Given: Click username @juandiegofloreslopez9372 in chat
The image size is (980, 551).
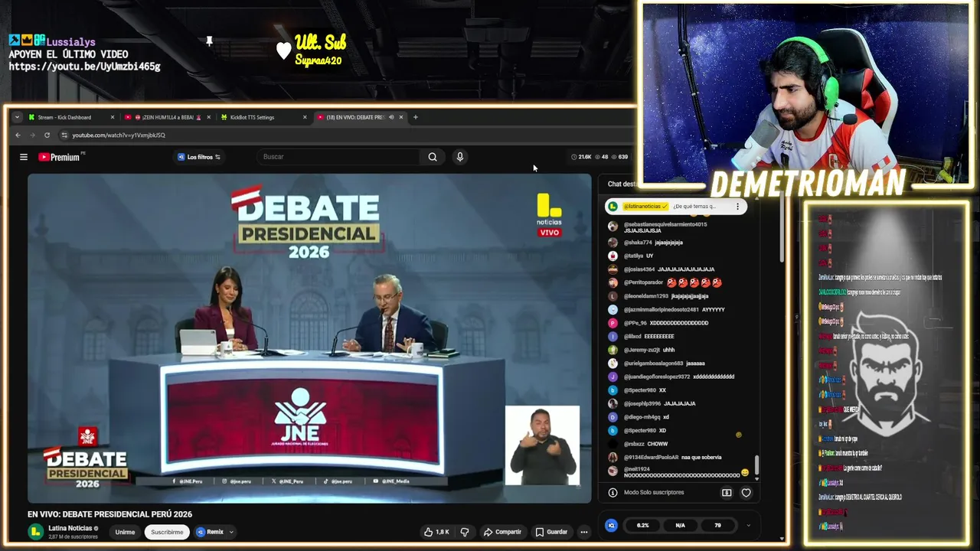Looking at the screenshot, I should [x=657, y=377].
